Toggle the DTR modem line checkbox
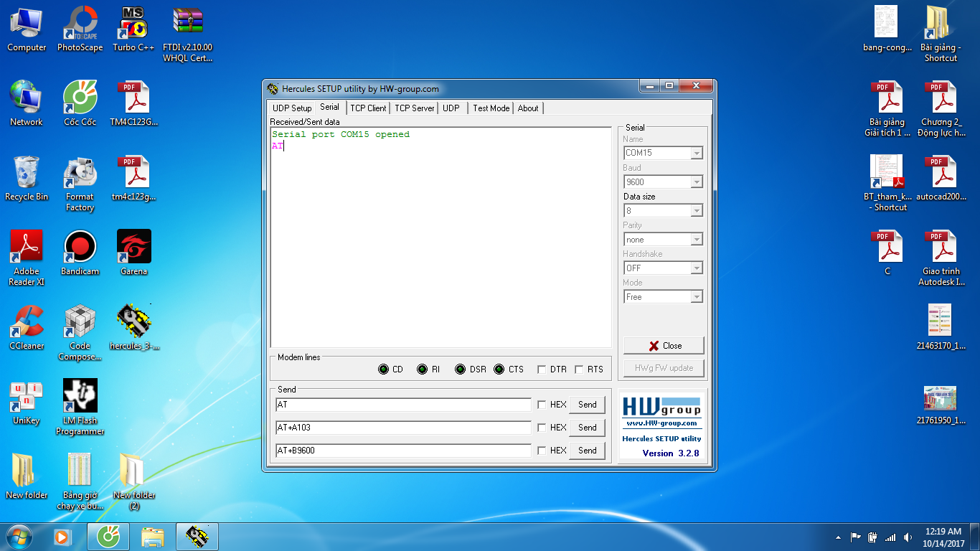This screenshot has height=551, width=980. click(x=541, y=369)
